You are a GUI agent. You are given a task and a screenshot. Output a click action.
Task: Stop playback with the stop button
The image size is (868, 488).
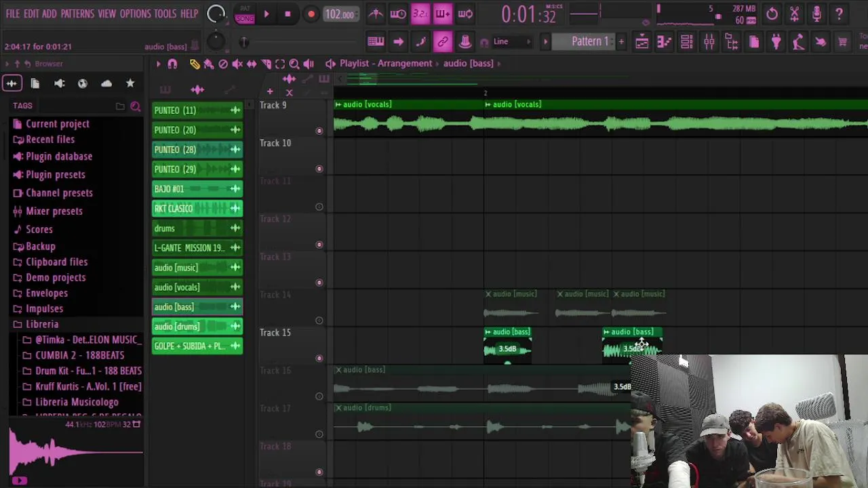(288, 14)
